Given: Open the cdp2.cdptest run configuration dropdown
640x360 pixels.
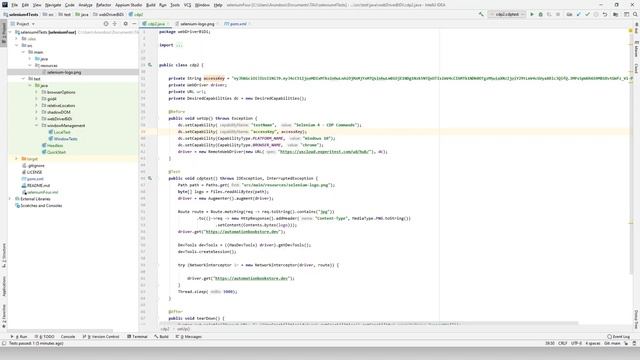Looking at the screenshot, I should pyautogui.click(x=507, y=14).
